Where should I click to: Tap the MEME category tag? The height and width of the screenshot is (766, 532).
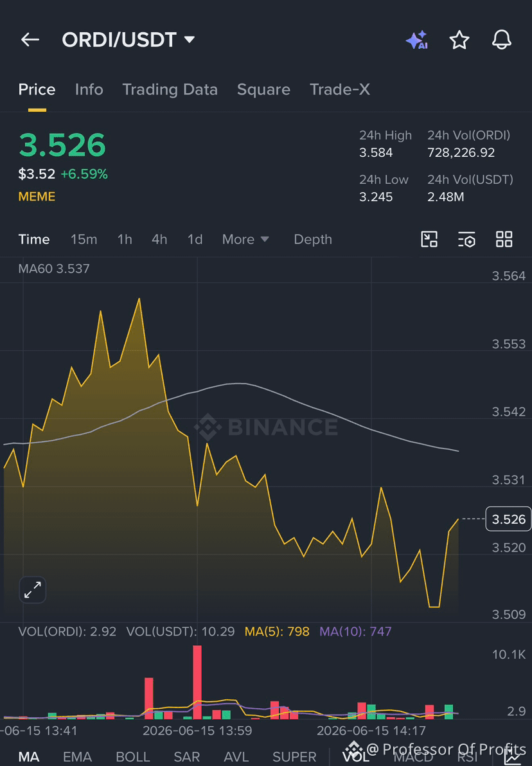[x=37, y=197]
